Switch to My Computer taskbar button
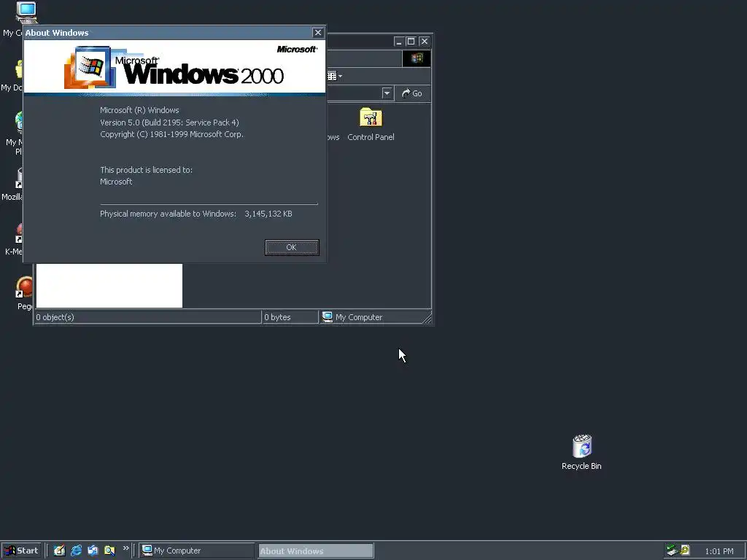 [197, 551]
